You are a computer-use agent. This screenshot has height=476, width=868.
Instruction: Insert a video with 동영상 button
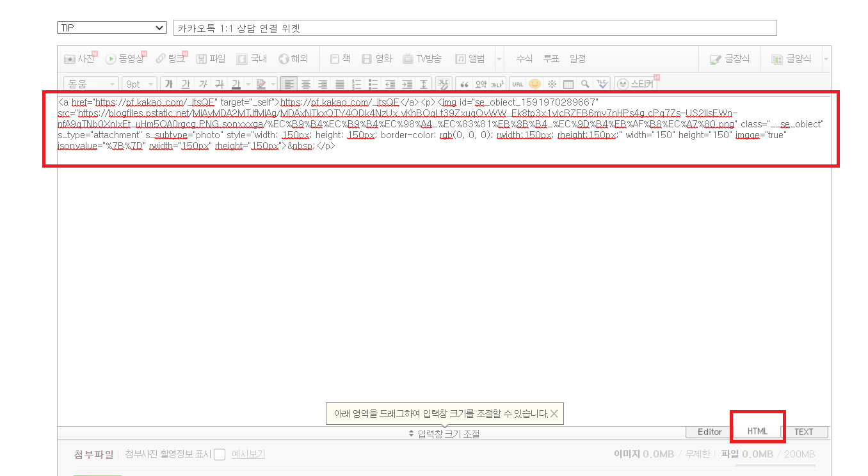(x=125, y=59)
